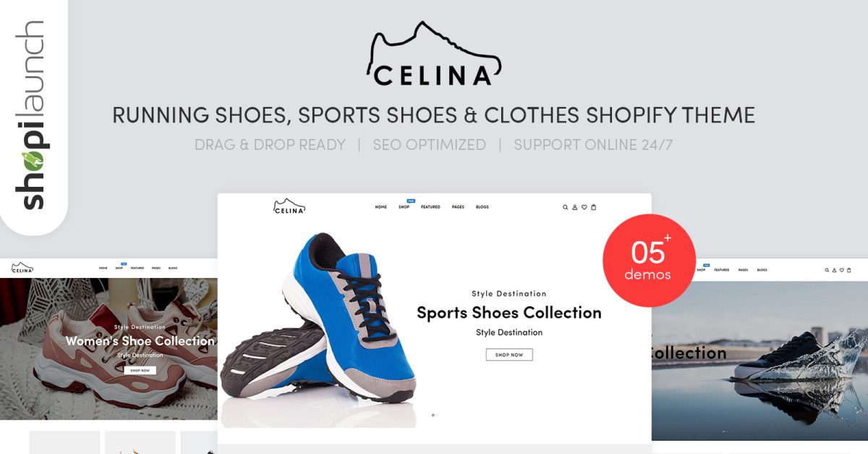868x454 pixels.
Task: Open cart bag icon in right demo
Action: (849, 270)
